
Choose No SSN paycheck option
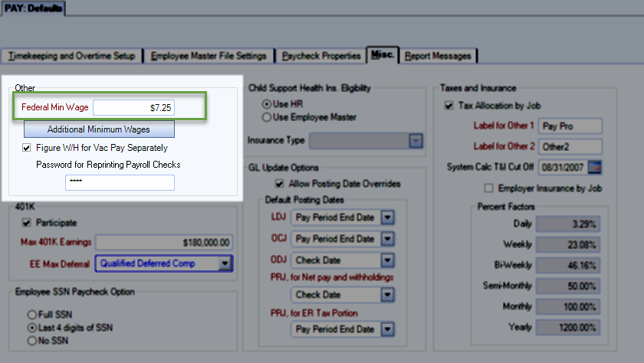tap(31, 340)
